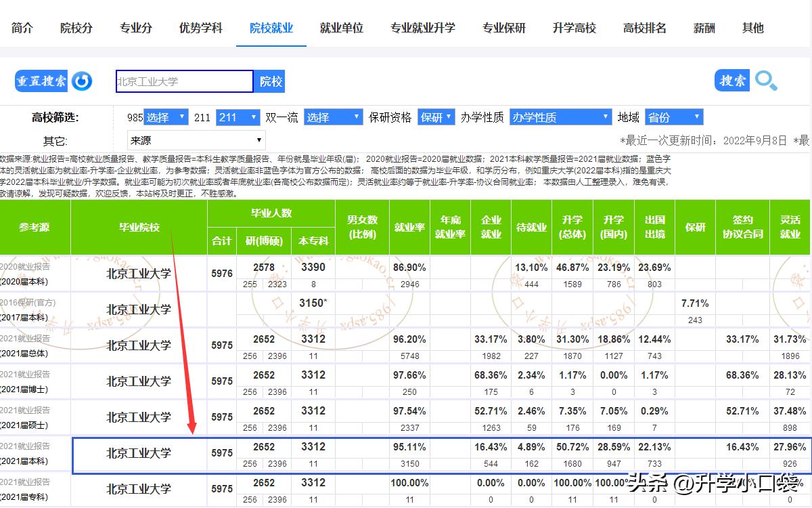Open the 薪酬 tab
Viewport: 812px width, 508px height.
click(x=704, y=28)
